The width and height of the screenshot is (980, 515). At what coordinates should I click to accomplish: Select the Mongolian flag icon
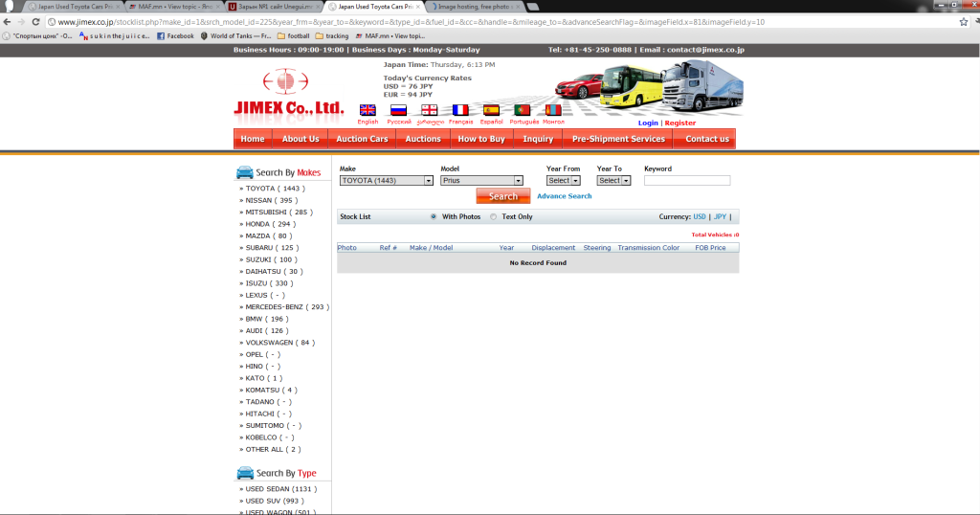click(553, 110)
